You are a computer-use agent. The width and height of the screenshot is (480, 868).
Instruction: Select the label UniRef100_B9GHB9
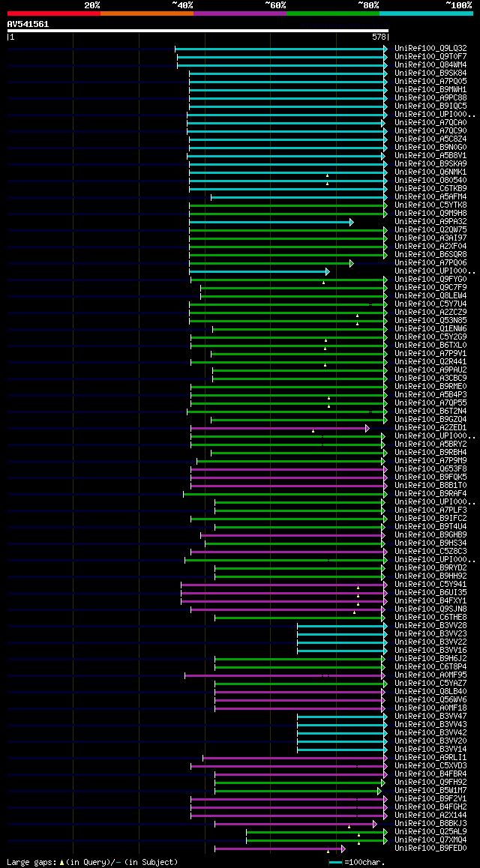click(x=430, y=534)
